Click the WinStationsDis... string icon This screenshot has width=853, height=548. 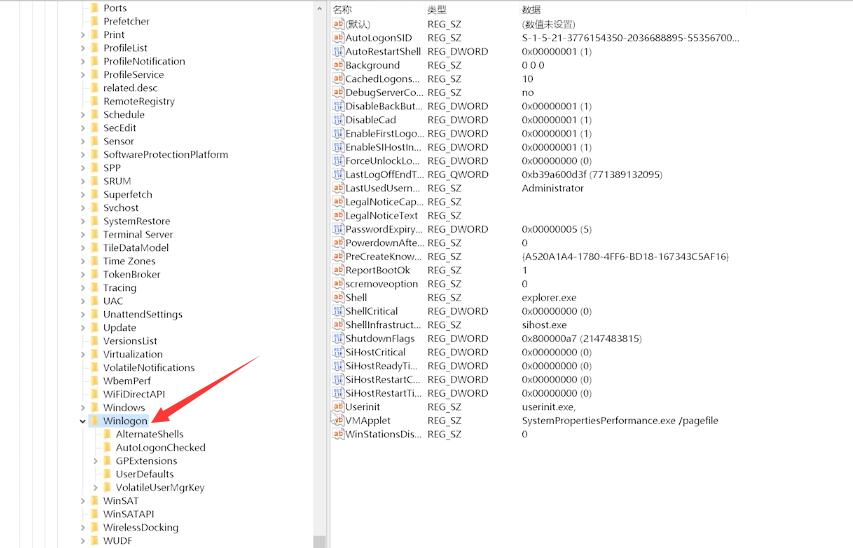pyautogui.click(x=338, y=434)
